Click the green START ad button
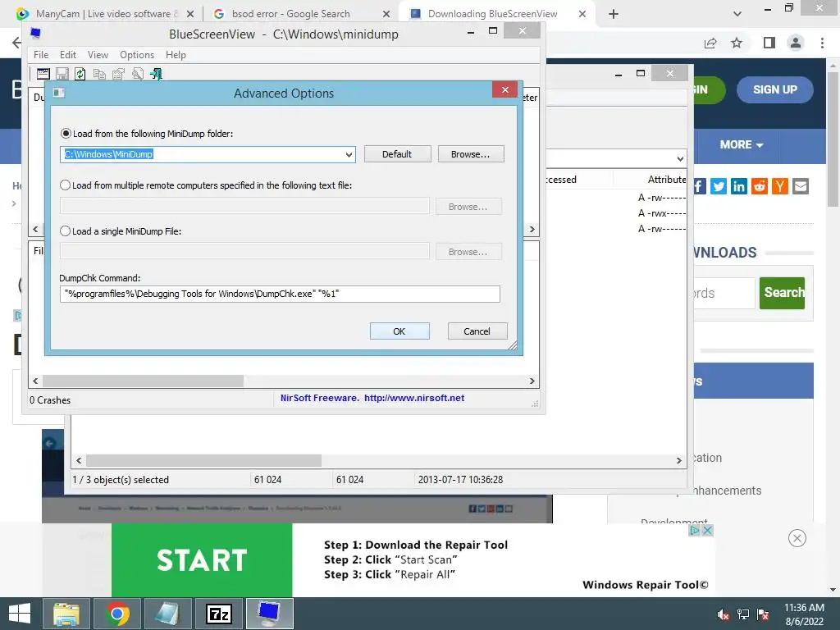The width and height of the screenshot is (840, 630). pos(202,559)
